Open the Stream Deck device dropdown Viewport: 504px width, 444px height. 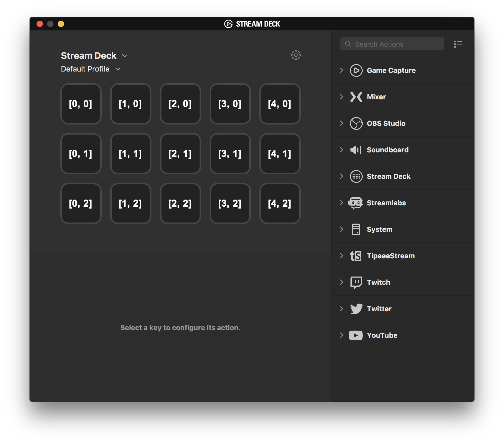(125, 56)
